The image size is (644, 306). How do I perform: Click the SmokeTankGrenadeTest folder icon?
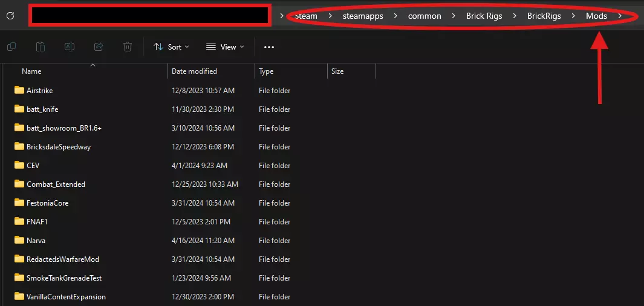tap(19, 278)
